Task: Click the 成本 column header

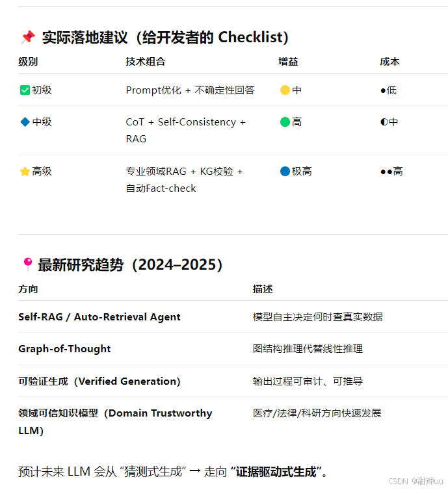Action: 389,62
